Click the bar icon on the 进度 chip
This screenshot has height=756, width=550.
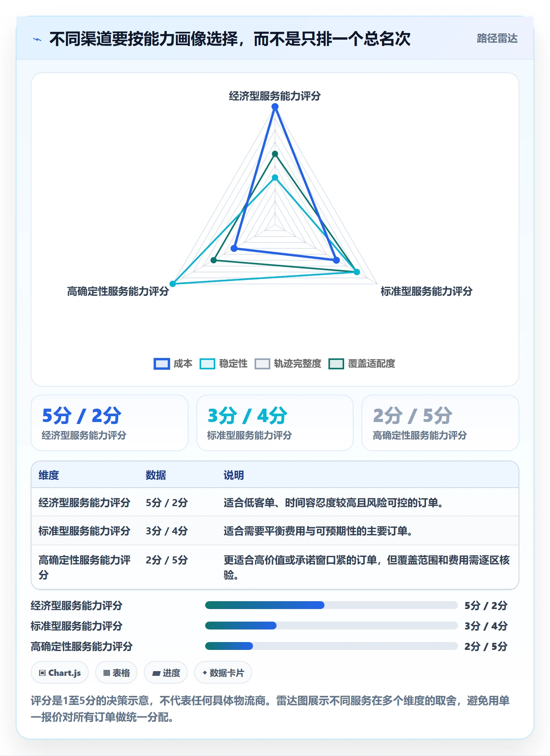click(x=156, y=673)
